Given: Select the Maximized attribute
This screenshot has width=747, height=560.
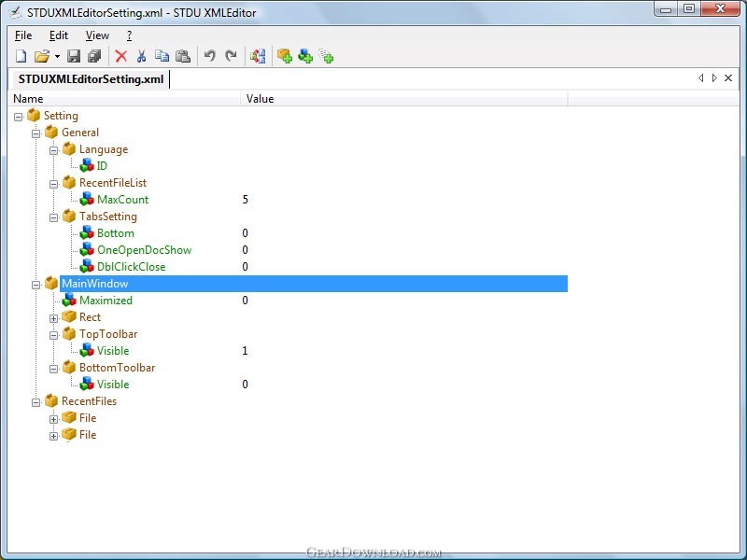Looking at the screenshot, I should click(106, 301).
